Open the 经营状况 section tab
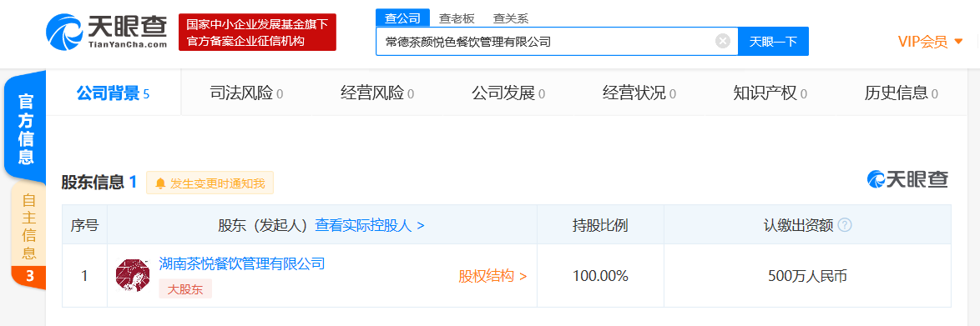The width and height of the screenshot is (980, 326). coord(639,93)
